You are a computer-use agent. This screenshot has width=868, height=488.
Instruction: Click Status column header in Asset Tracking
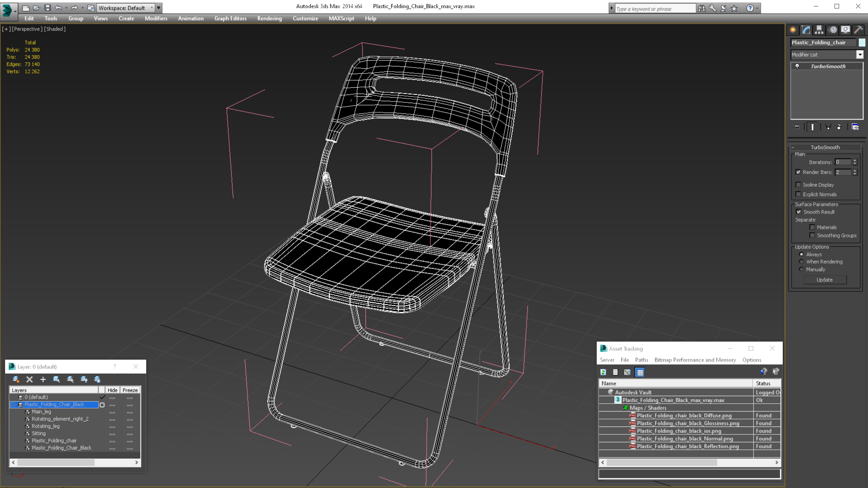[x=766, y=383]
